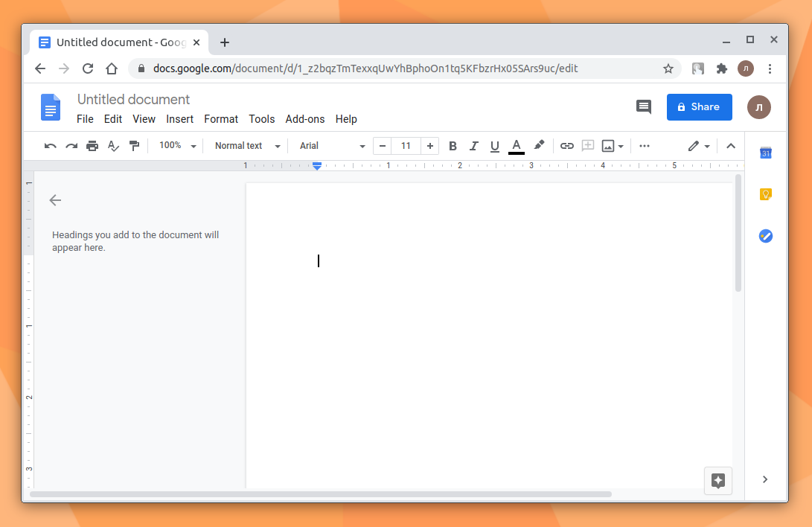Open the 100% zoom dropdown
This screenshot has width=812, height=527.
coord(178,146)
